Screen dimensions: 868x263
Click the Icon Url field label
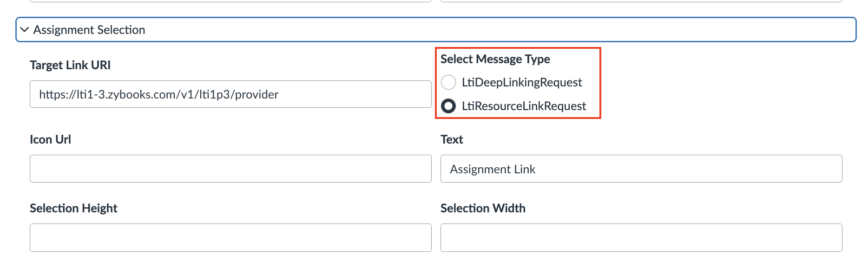(50, 139)
